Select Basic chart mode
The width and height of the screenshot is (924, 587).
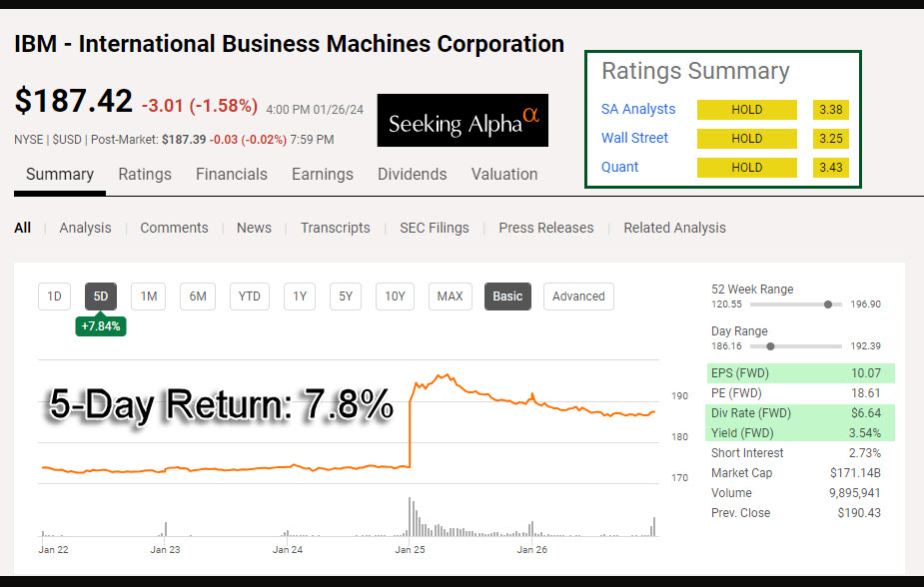click(507, 296)
